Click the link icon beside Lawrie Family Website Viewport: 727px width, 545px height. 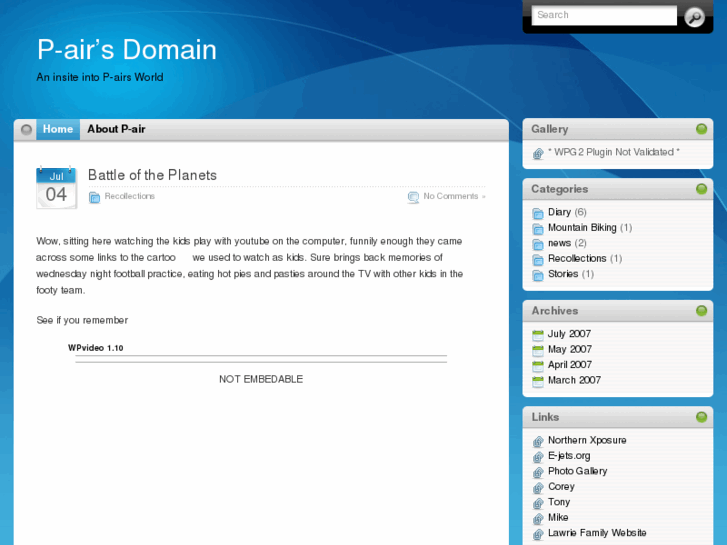click(538, 534)
